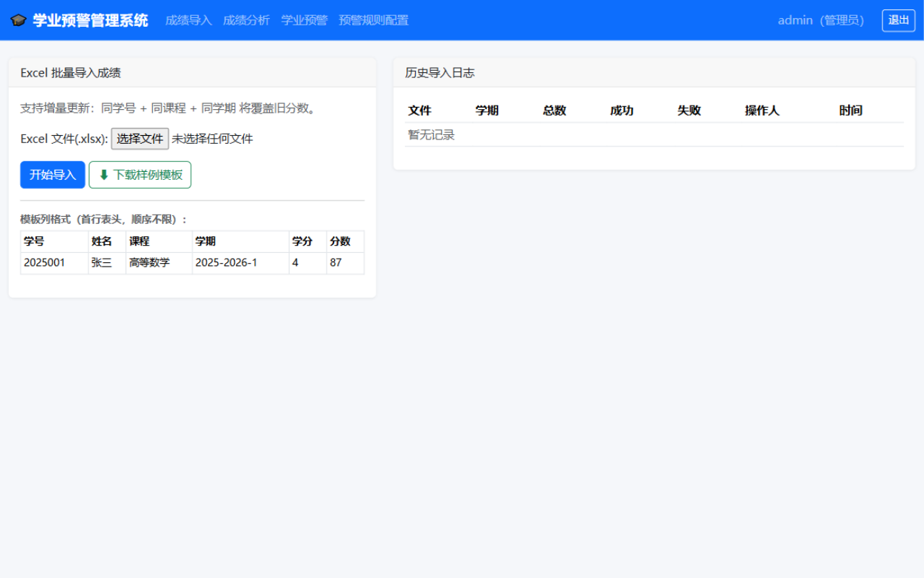Image resolution: width=924 pixels, height=578 pixels.
Task: Click the Excel 文件(.xlsx) field label
Action: point(64,139)
